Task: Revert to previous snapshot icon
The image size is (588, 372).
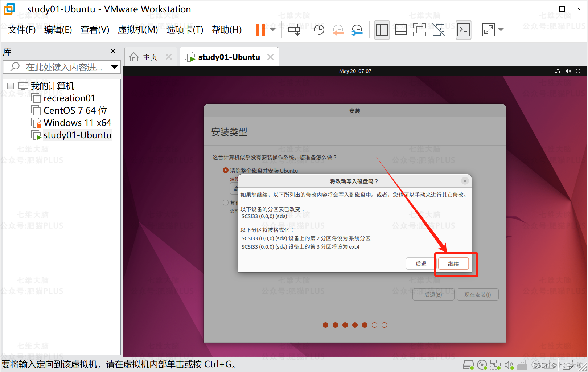Action: coord(338,30)
